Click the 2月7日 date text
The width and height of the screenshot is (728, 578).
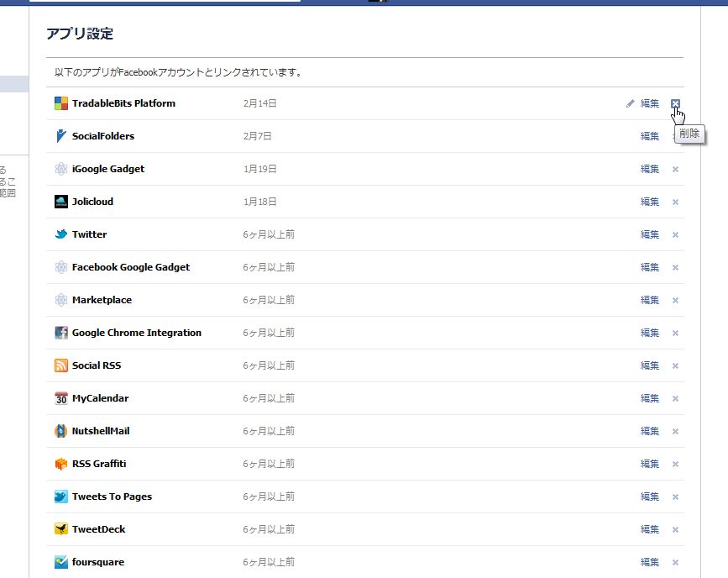pyautogui.click(x=257, y=136)
